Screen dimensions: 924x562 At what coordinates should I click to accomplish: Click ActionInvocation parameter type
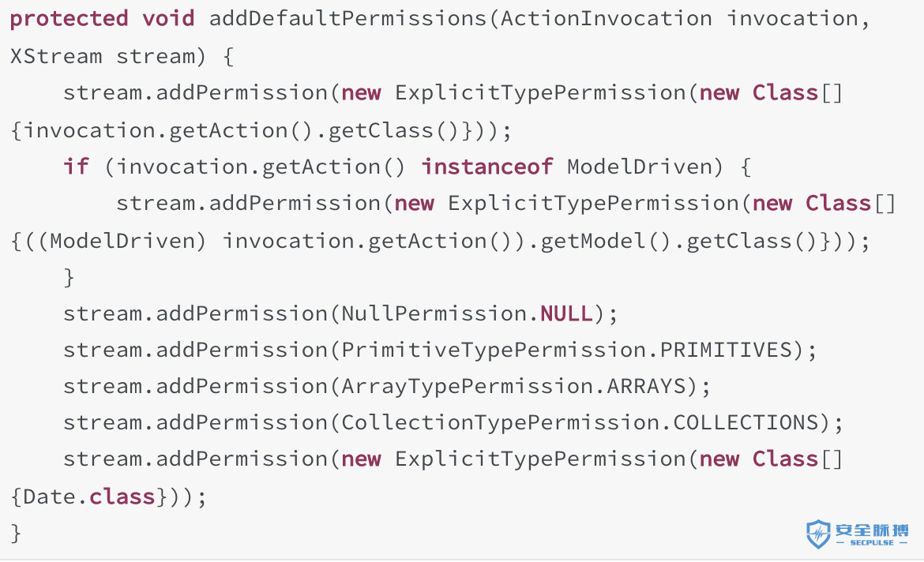[x=607, y=18]
